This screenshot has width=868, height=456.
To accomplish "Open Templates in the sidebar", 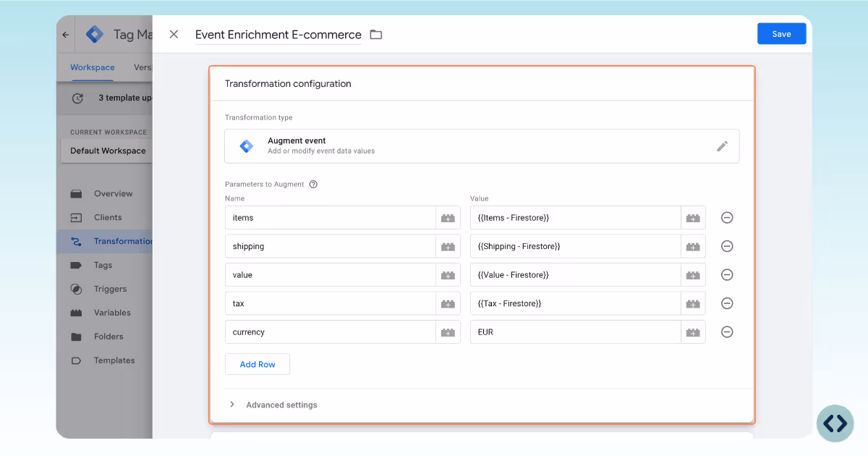I will [114, 360].
